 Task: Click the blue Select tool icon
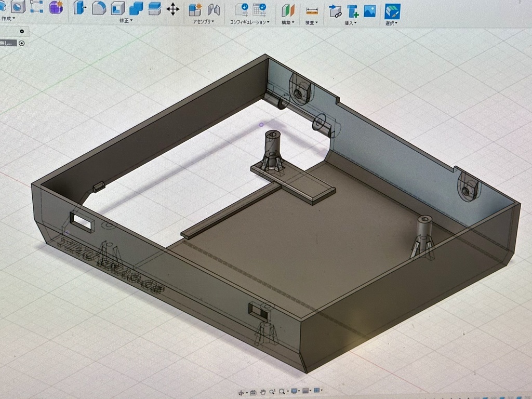coord(392,11)
